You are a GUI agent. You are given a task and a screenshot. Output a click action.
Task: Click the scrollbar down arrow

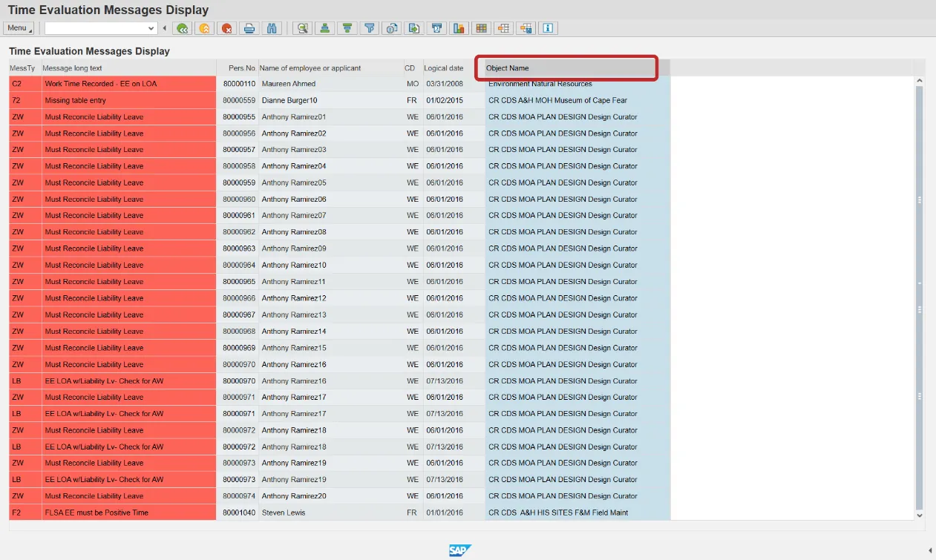(x=920, y=515)
